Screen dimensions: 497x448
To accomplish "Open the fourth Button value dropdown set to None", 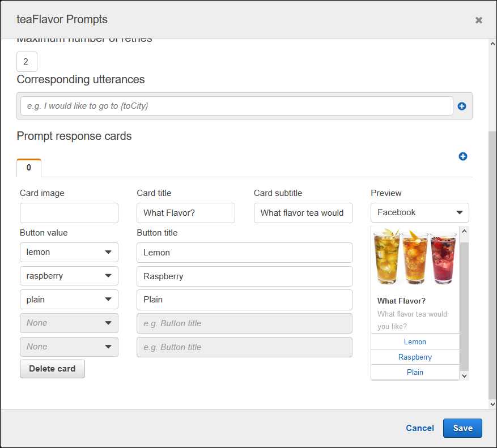I will click(69, 322).
